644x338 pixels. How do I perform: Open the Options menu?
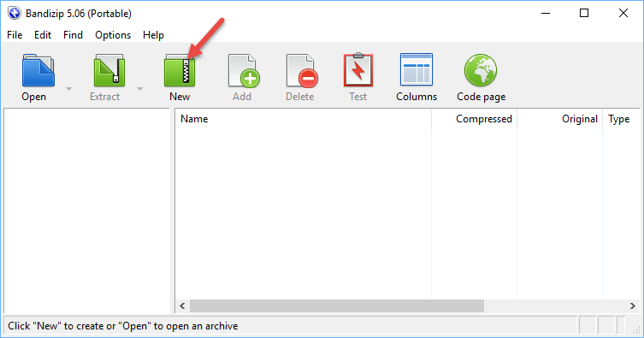coord(113,35)
